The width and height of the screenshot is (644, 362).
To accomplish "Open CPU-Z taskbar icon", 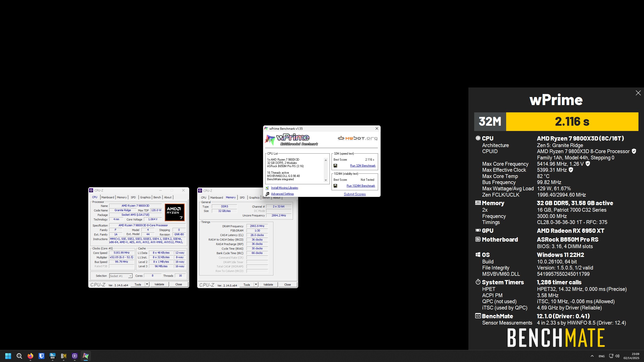I will pos(75,356).
